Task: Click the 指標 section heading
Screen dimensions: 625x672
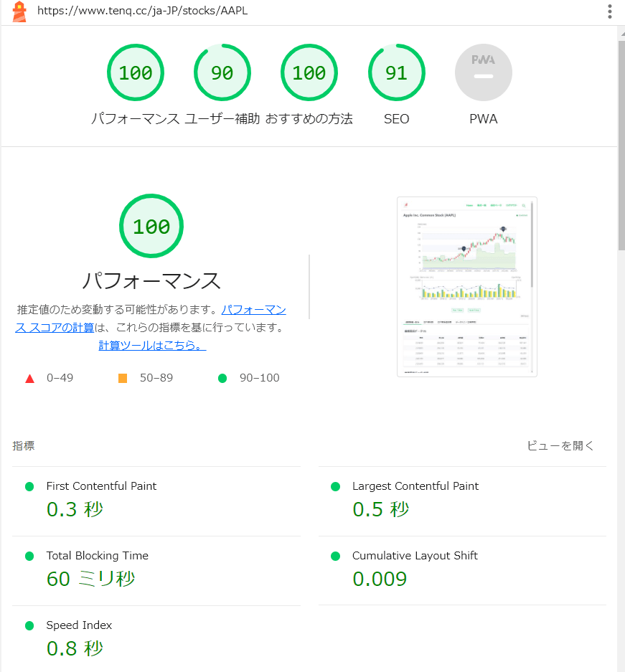Action: point(24,445)
